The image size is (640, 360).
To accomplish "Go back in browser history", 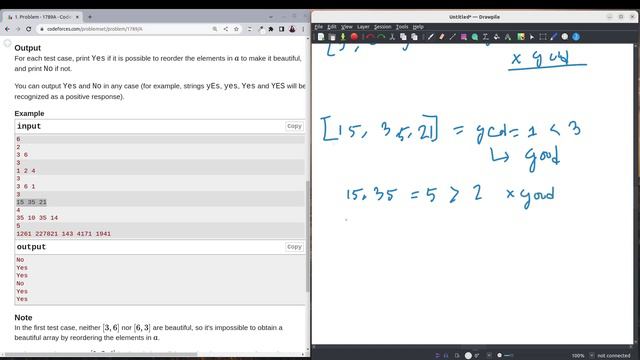I will [7, 29].
